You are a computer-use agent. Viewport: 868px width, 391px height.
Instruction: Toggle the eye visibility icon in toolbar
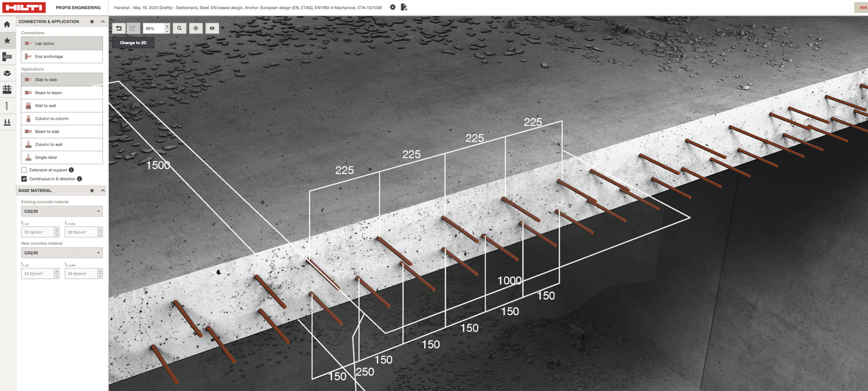212,28
